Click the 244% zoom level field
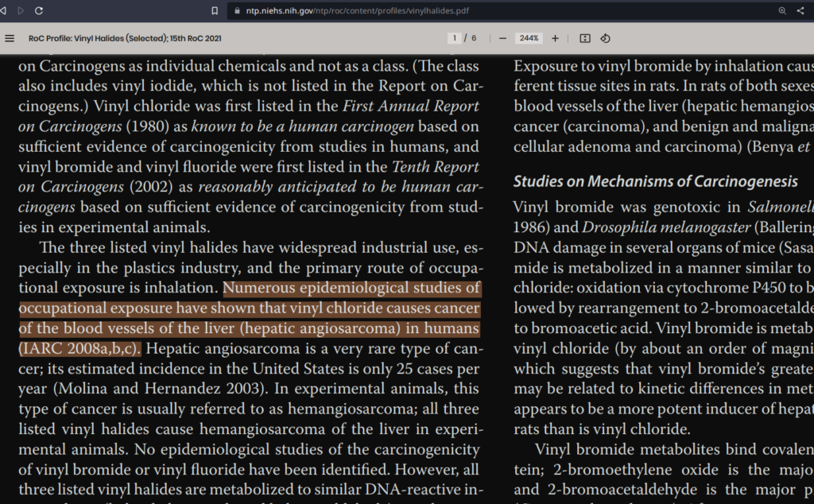Viewport: 814px width, 504px height. [x=529, y=38]
